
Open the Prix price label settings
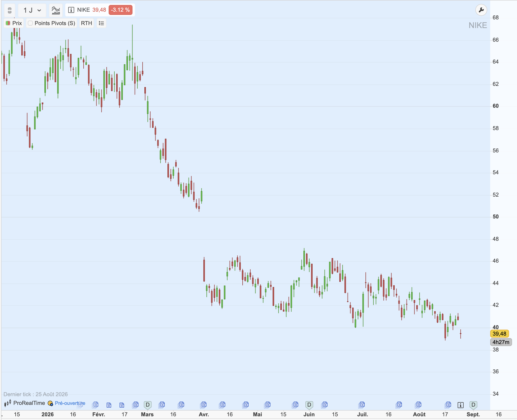coord(17,23)
